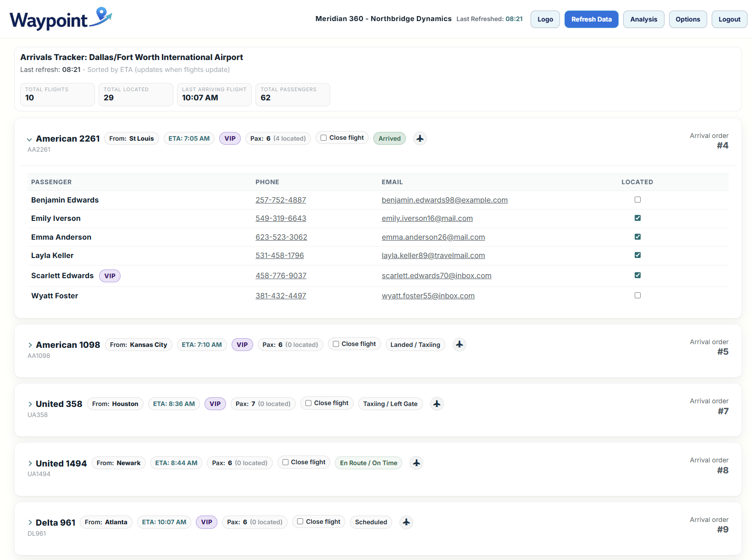Click the airplane icon for United 1494
Screen dimensions: 753x560
point(416,463)
